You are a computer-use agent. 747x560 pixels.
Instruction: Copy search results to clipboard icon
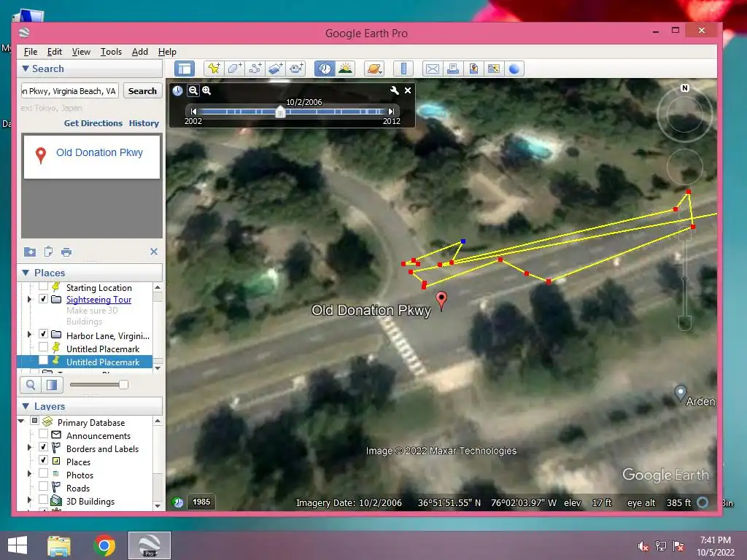coord(48,252)
